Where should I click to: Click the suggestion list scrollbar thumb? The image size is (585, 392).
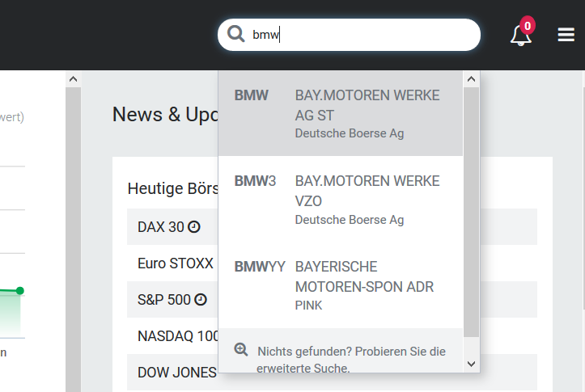pos(471,213)
